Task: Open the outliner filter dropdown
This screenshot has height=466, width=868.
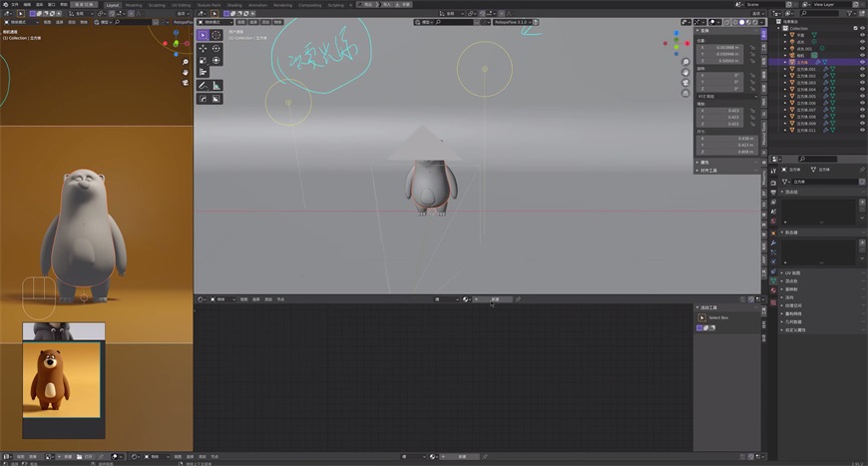Action: click(851, 13)
